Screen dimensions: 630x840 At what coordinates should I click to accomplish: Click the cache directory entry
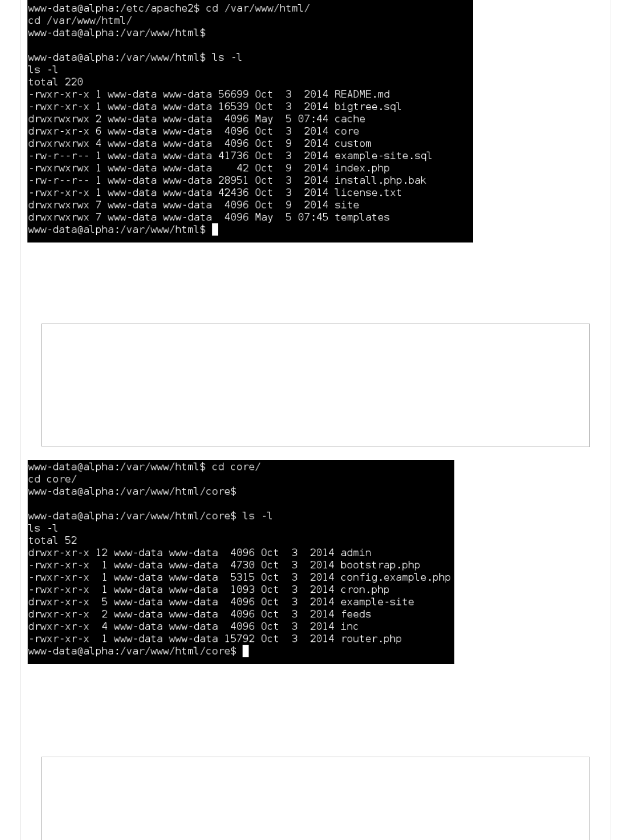[x=349, y=119]
